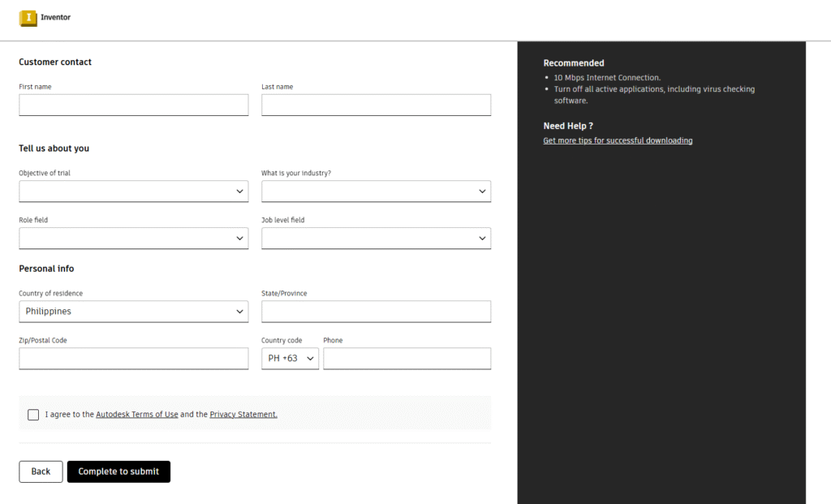
Task: Open the Autodesk Terms of Use link
Action: tap(136, 415)
